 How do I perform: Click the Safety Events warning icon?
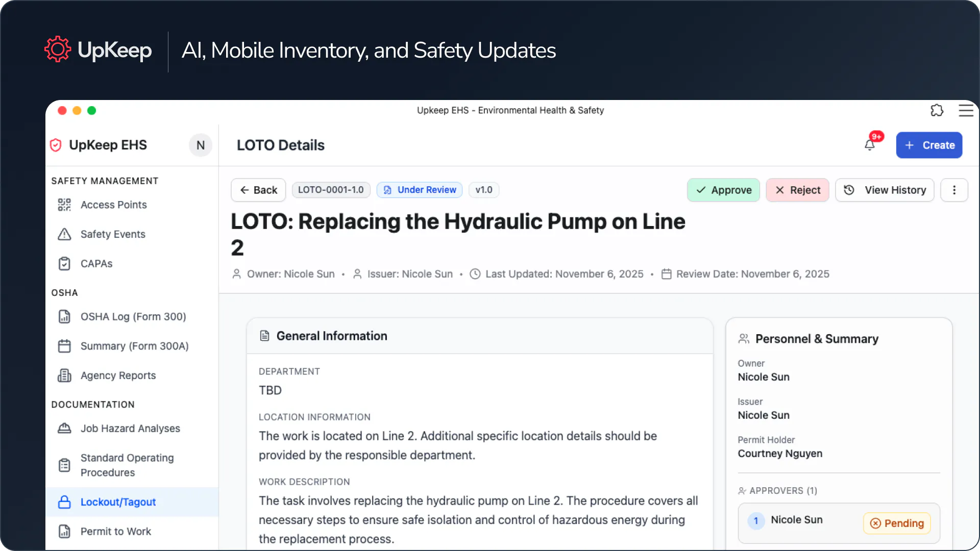64,234
